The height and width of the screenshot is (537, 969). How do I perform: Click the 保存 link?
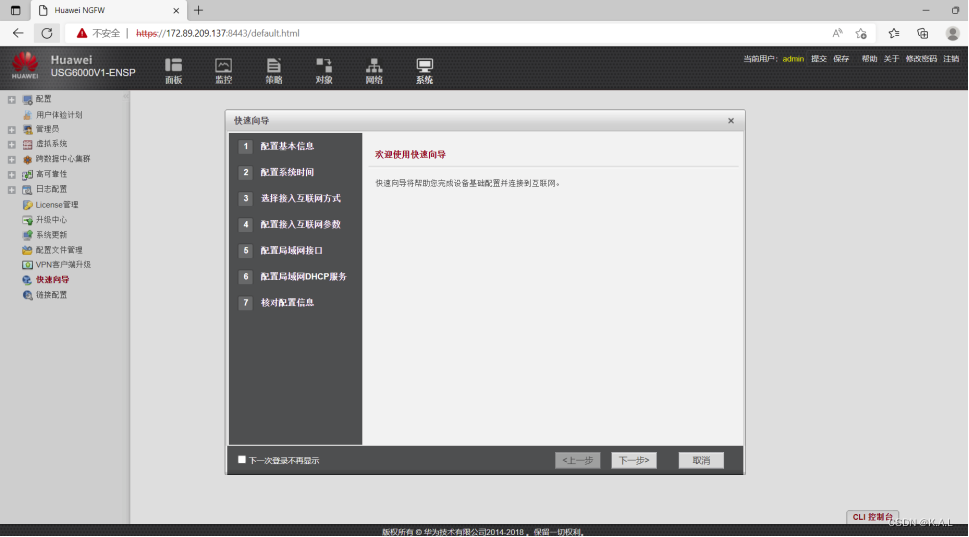pyautogui.click(x=841, y=59)
